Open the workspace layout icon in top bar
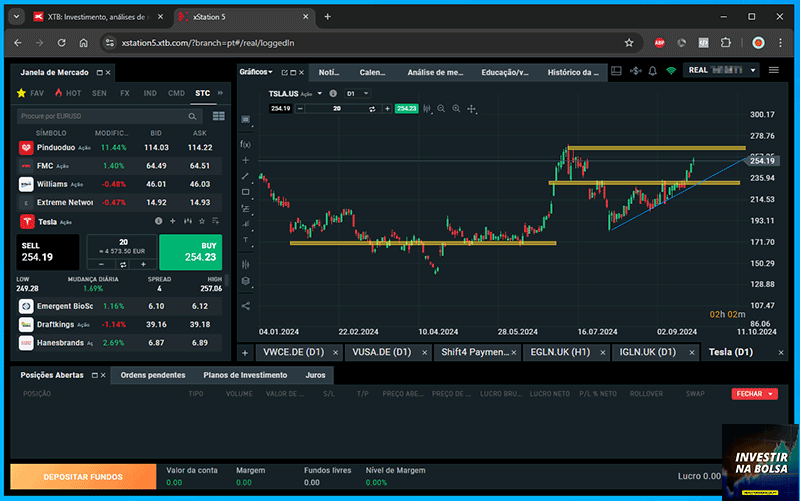800x501 pixels. pos(616,70)
